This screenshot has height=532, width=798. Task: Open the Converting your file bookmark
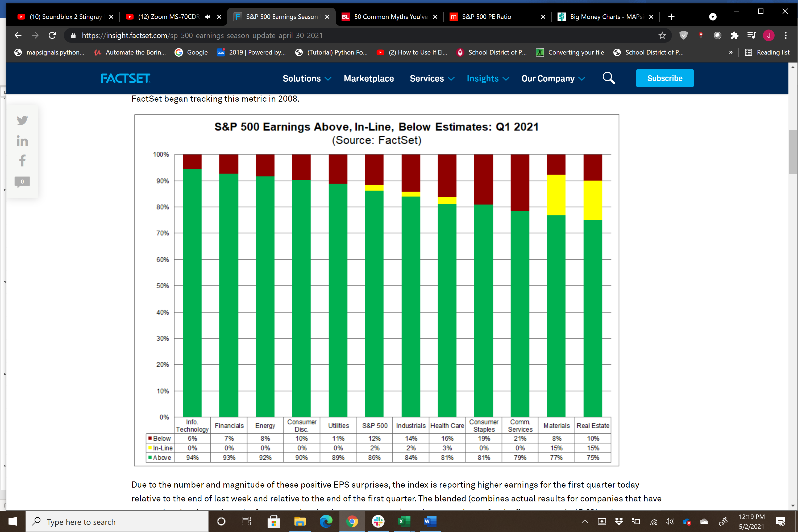click(570, 52)
